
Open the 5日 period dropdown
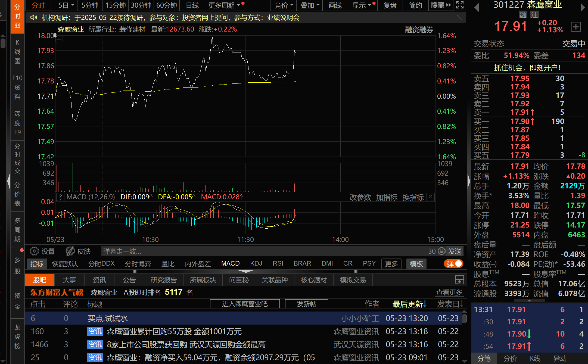[66, 5]
